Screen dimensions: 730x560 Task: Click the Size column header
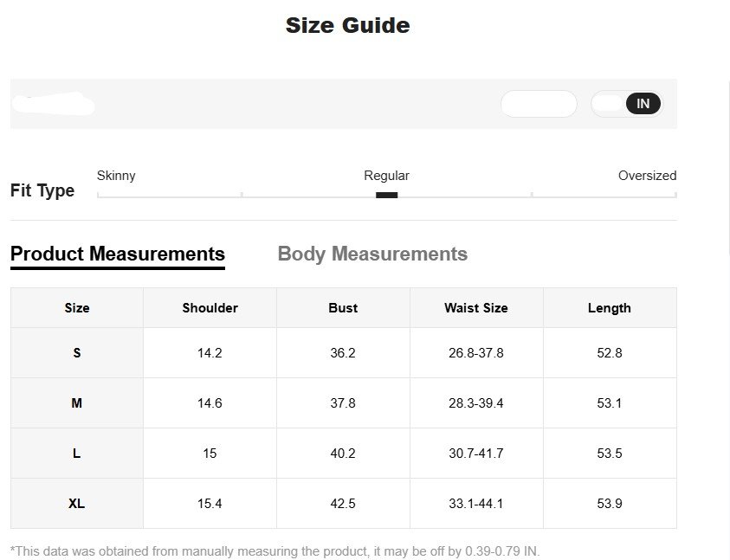(x=77, y=308)
